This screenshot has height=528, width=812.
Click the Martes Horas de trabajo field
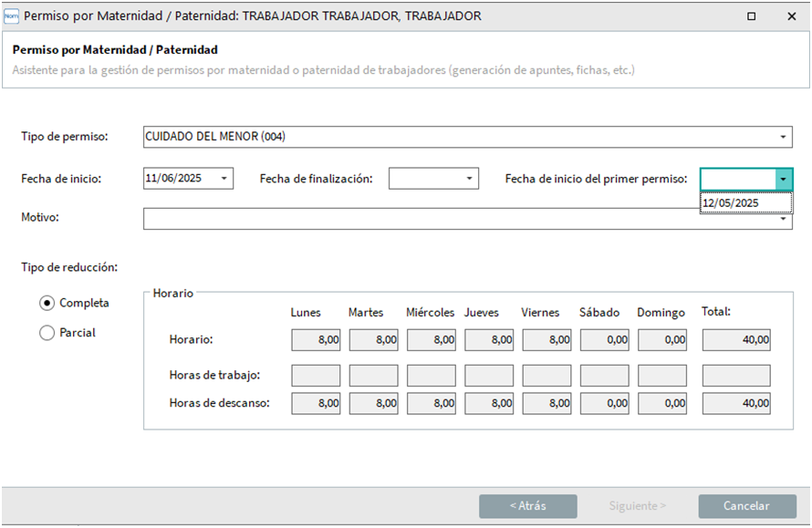[373, 376]
